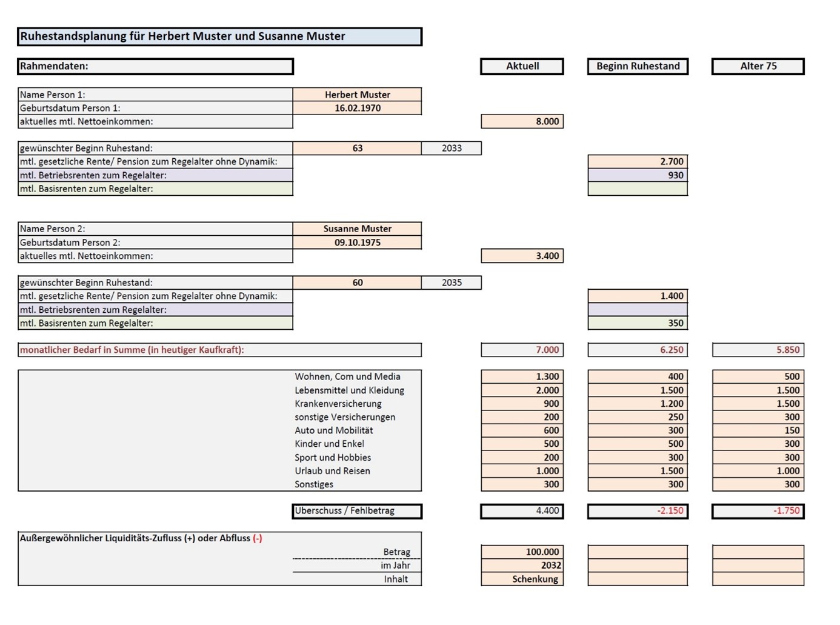The height and width of the screenshot is (625, 840).
Task: Click the birth date cell 09.10.1975
Action: click(x=357, y=242)
